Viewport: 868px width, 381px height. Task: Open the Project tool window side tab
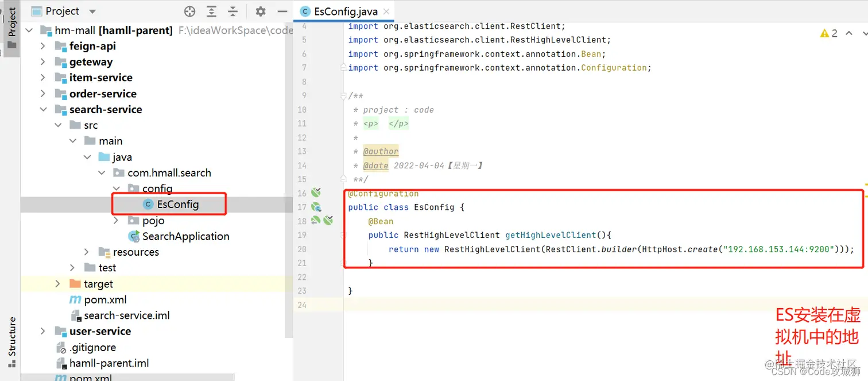click(x=11, y=29)
